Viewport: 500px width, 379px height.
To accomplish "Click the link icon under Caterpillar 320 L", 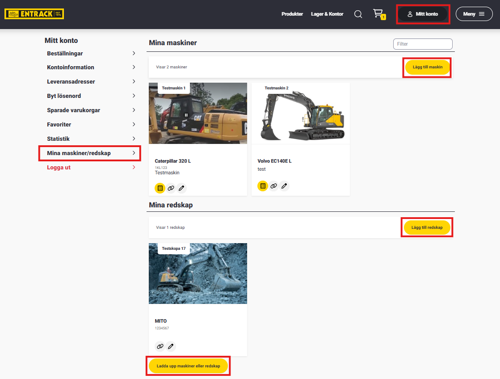I will tap(171, 188).
